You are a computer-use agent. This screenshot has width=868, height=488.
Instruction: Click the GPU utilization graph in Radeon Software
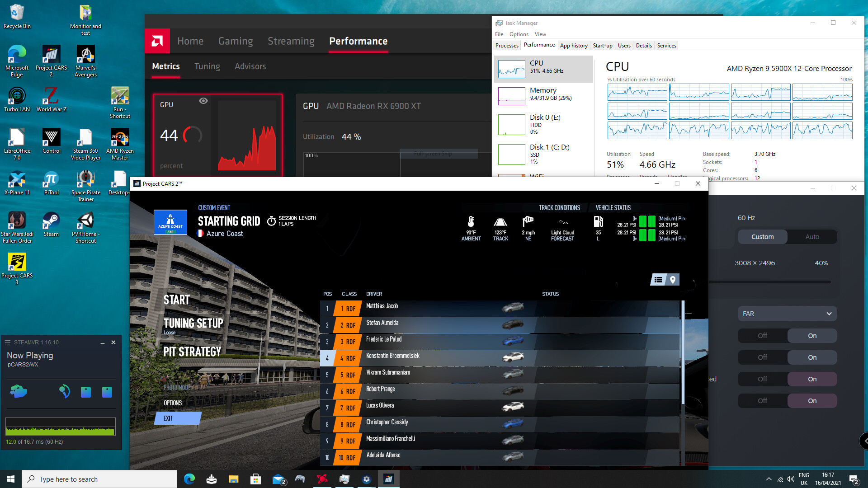click(247, 136)
